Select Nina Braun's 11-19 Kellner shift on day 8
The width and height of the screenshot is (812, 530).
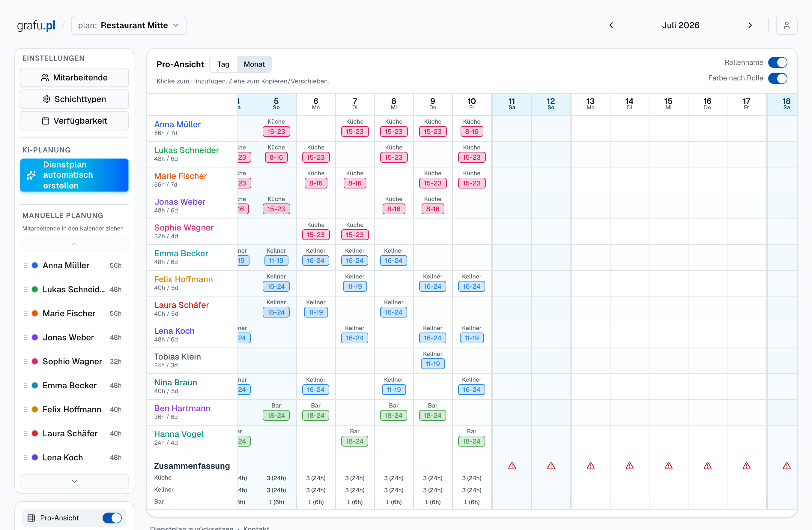pyautogui.click(x=393, y=390)
